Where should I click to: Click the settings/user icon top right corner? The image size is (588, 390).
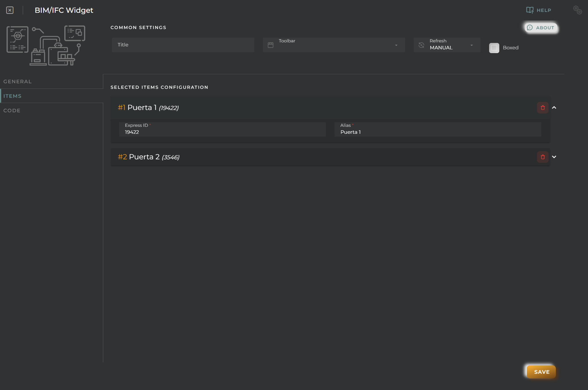pyautogui.click(x=578, y=10)
